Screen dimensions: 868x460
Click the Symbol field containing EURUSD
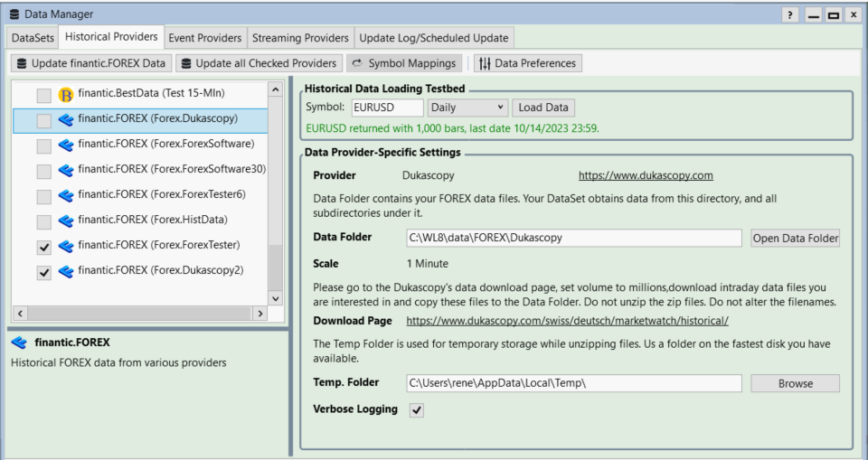(x=387, y=108)
